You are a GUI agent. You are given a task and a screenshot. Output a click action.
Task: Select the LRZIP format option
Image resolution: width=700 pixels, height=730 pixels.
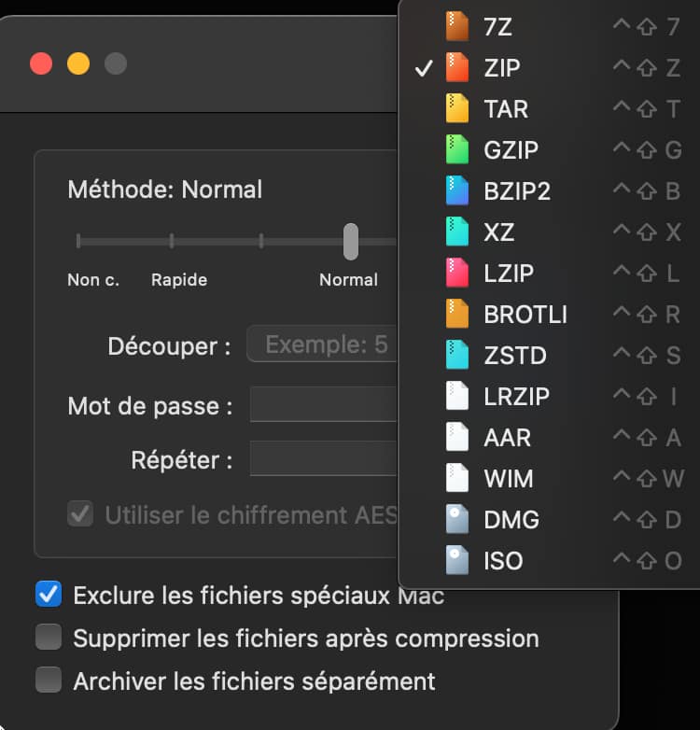(517, 397)
